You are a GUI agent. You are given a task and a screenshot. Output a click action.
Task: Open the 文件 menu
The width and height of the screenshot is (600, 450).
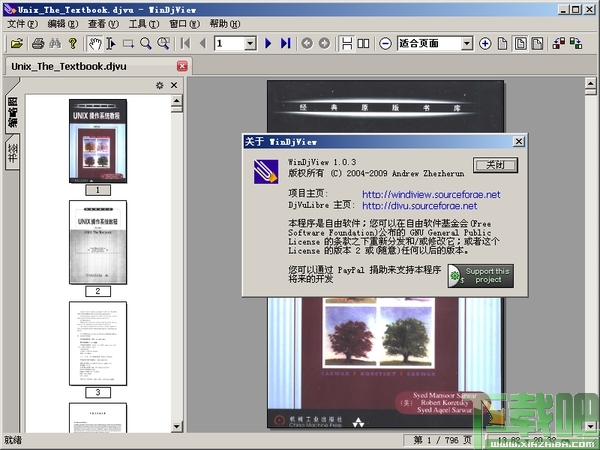tap(22, 24)
